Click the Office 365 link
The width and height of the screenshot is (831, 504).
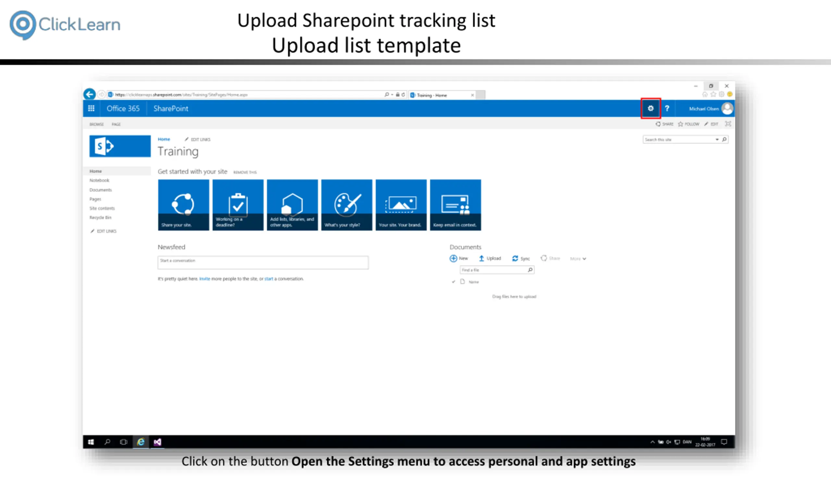coord(123,108)
